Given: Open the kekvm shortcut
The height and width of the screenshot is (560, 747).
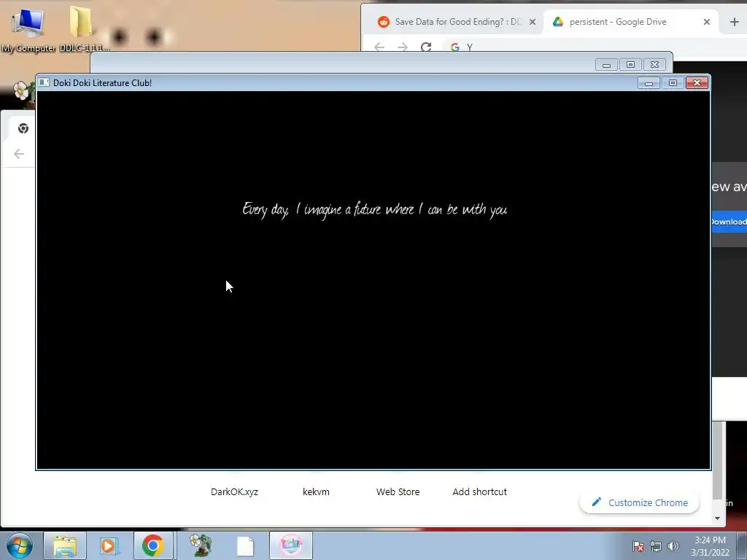Looking at the screenshot, I should tap(316, 492).
